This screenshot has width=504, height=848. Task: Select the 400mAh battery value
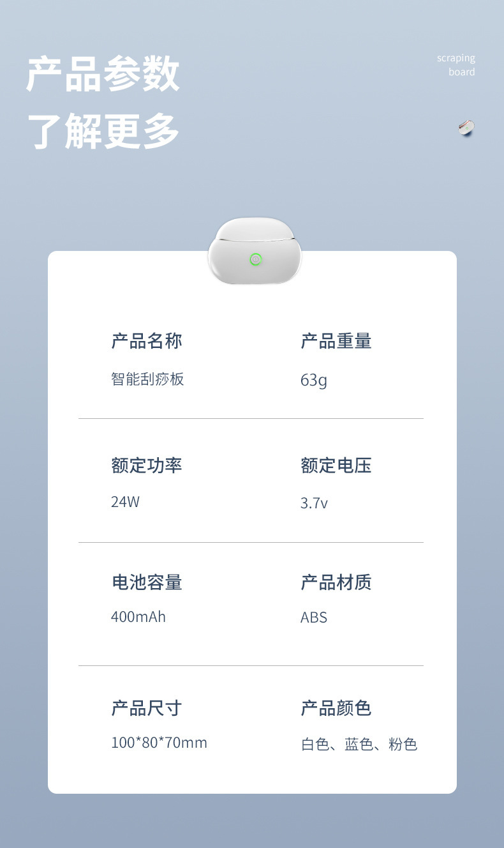pyautogui.click(x=138, y=617)
